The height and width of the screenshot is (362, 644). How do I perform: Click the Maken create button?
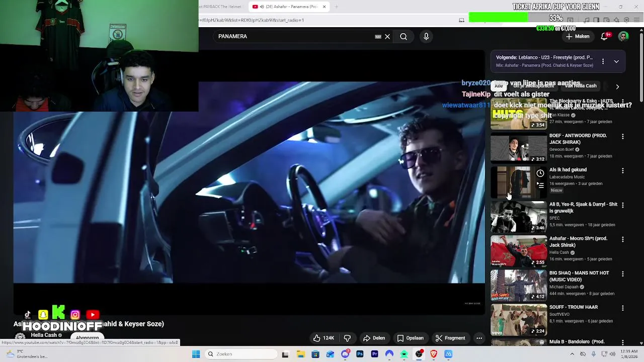tap(577, 36)
